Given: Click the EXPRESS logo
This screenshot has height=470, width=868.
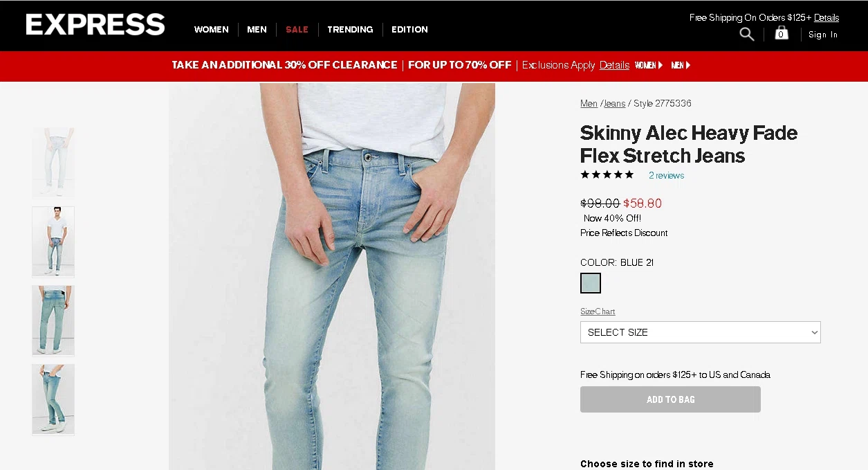Looking at the screenshot, I should click(x=95, y=24).
